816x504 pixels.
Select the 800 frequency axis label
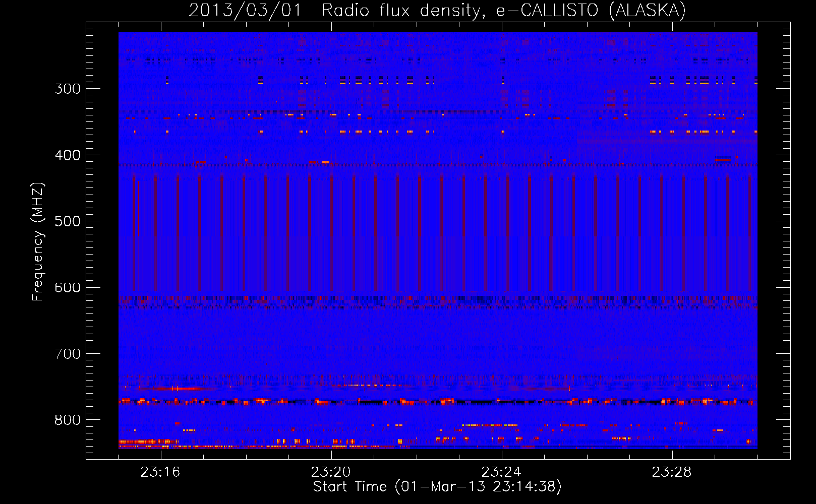pyautogui.click(x=68, y=420)
